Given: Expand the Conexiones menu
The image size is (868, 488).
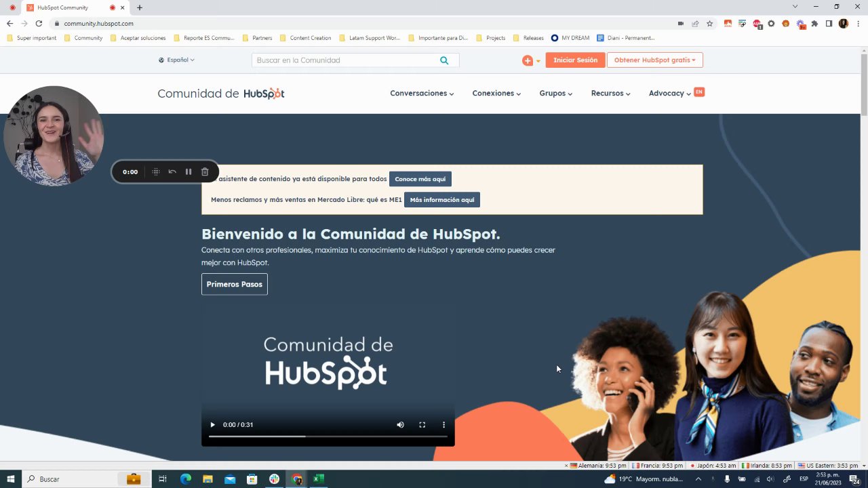Looking at the screenshot, I should 496,94.
